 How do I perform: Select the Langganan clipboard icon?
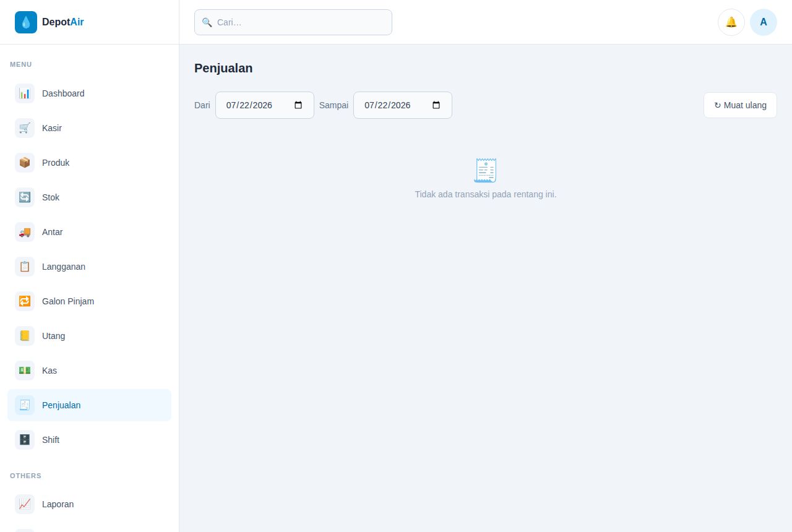click(25, 267)
